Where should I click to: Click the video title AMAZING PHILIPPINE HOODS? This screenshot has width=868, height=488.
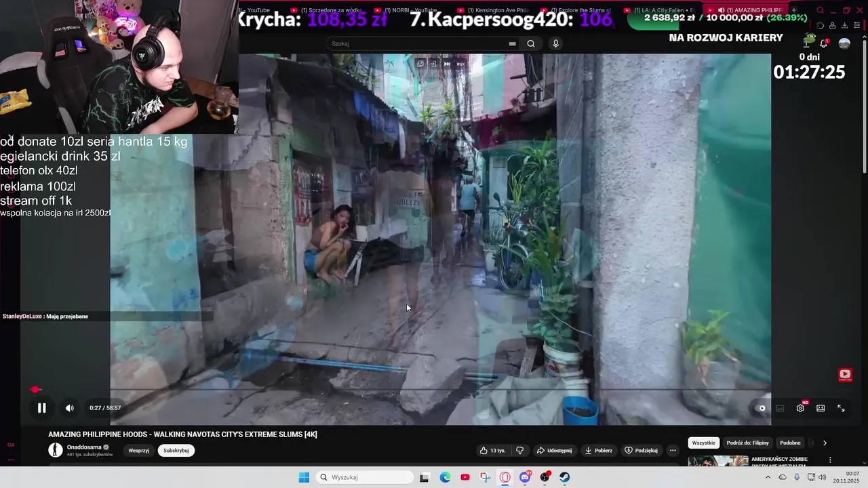(x=182, y=434)
